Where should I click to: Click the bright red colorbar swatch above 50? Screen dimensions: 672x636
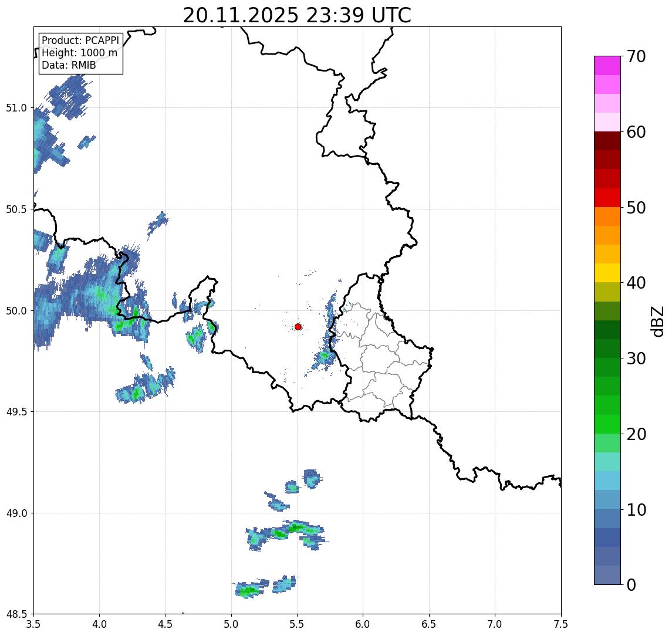pos(607,198)
